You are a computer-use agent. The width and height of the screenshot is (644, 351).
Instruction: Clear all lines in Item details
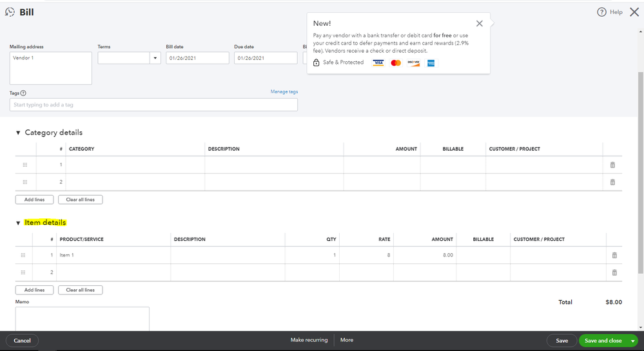coord(81,290)
